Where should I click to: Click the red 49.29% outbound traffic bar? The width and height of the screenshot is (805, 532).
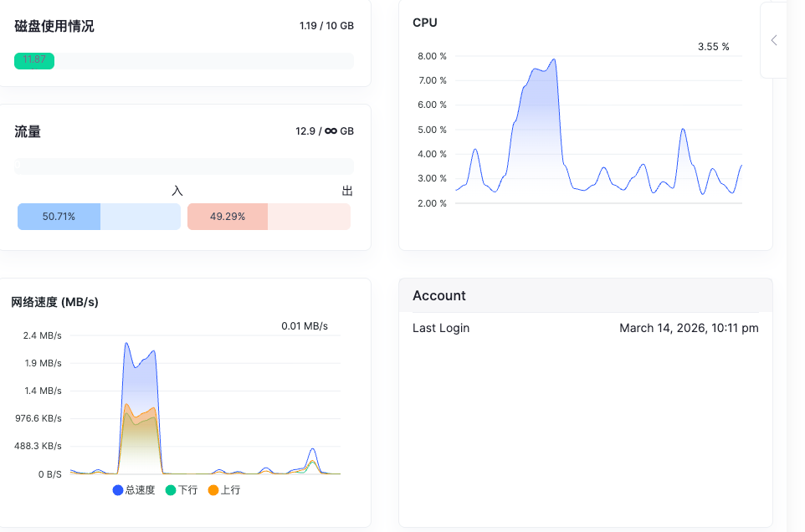tap(228, 217)
